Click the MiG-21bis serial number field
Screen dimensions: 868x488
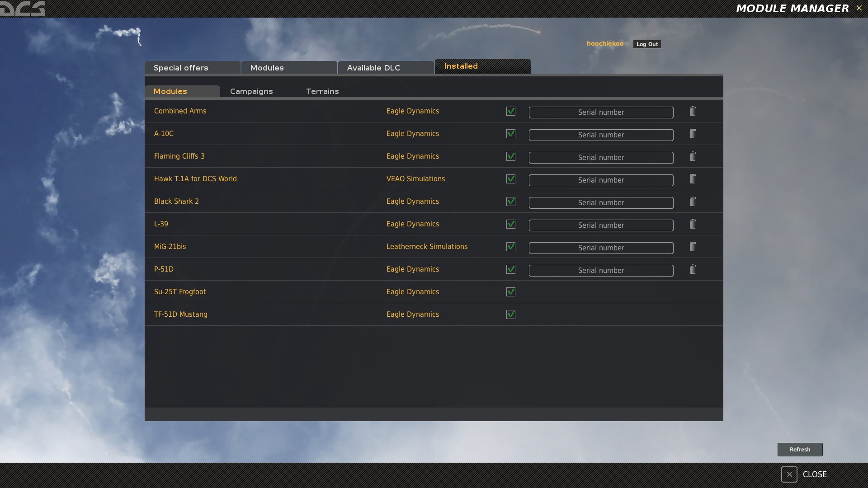click(601, 248)
